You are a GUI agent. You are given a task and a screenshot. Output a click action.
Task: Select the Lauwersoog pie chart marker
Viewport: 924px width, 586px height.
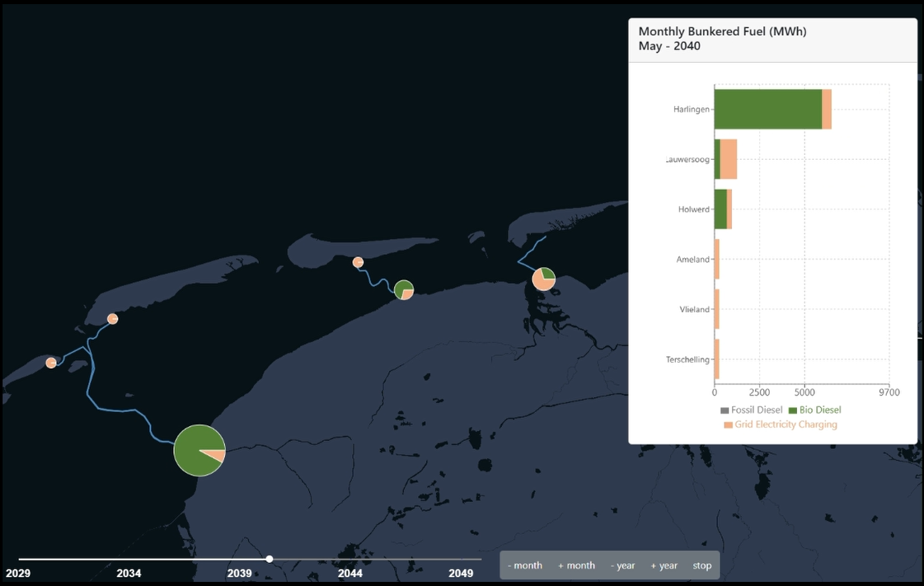[543, 279]
